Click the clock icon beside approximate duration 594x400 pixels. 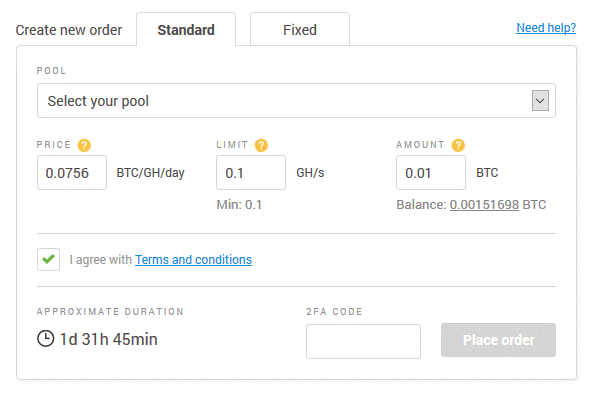45,338
